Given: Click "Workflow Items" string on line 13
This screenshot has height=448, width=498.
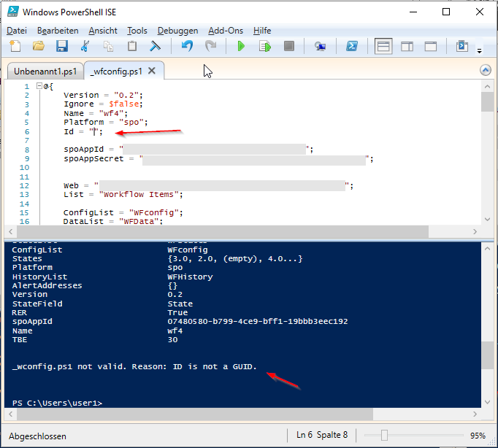Looking at the screenshot, I should (x=139, y=195).
